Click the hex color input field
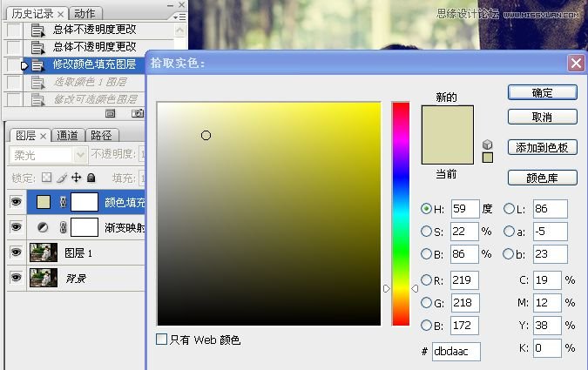The width and height of the screenshot is (588, 370). (456, 352)
